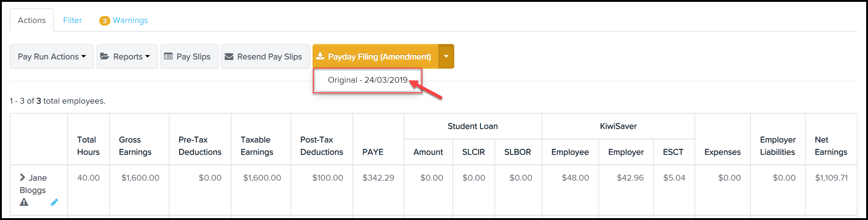Choose Original - 24/03/2019 menu entry

(x=368, y=80)
